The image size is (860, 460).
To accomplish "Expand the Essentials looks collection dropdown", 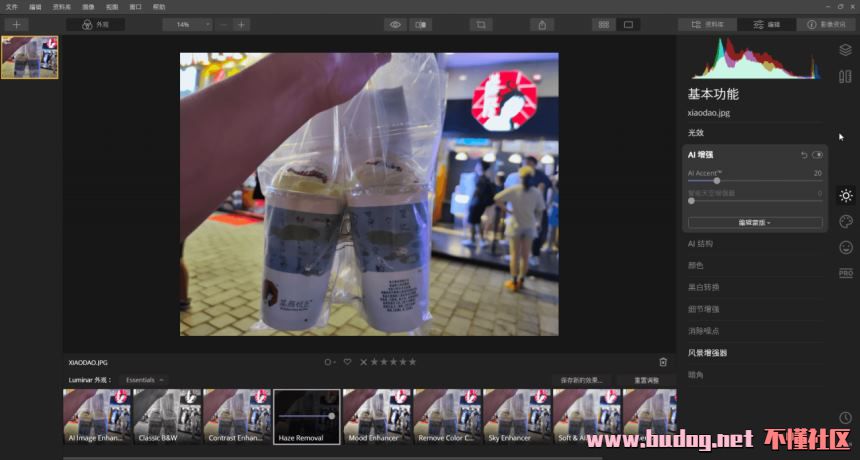I will pos(143,380).
